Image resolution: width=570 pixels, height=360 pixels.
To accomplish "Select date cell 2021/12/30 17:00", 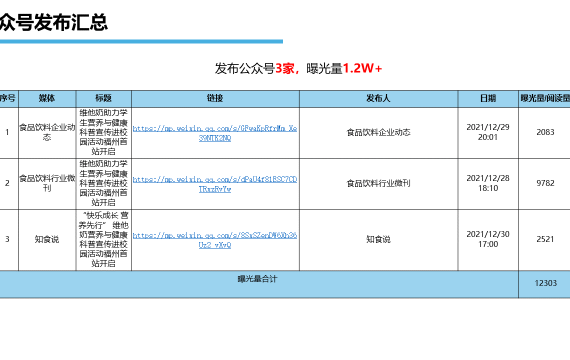I will 488,239.
